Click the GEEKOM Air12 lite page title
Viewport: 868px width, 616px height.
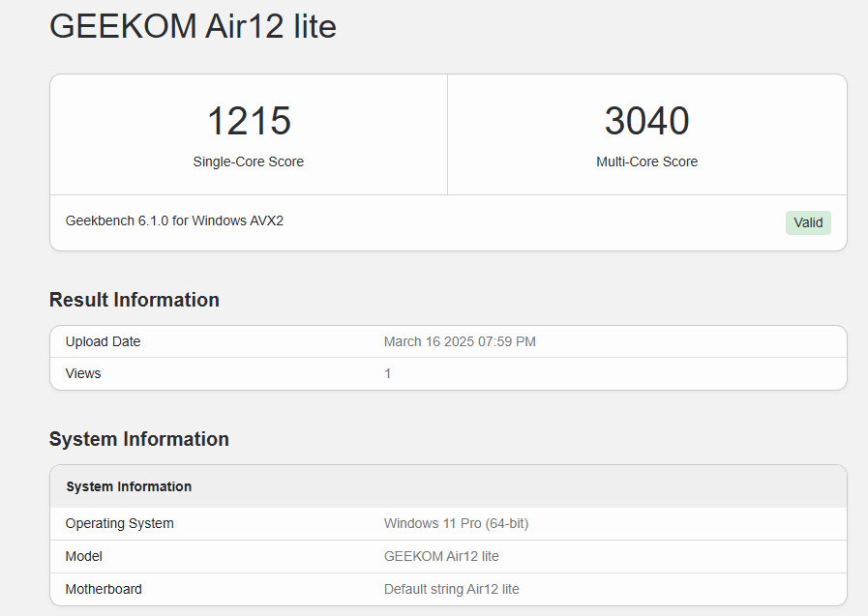(193, 27)
